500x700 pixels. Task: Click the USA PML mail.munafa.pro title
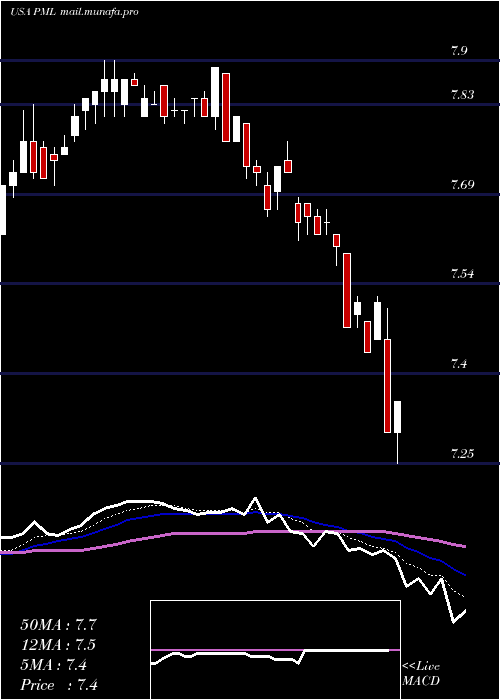pos(74,12)
